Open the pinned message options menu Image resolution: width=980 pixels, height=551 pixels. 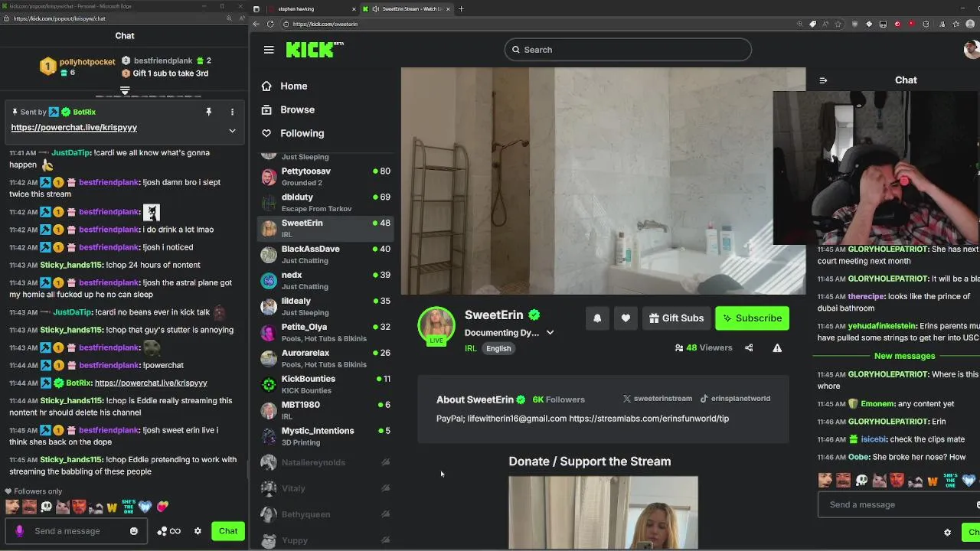(x=232, y=112)
